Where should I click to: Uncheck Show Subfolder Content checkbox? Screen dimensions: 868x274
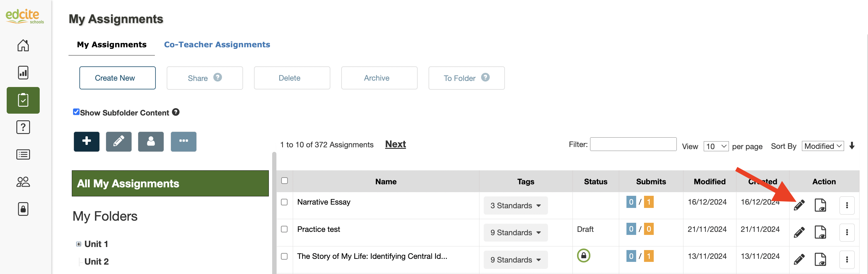point(76,112)
